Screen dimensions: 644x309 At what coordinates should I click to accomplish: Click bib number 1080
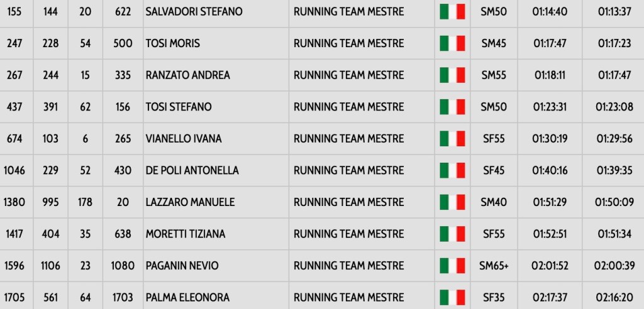(123, 266)
